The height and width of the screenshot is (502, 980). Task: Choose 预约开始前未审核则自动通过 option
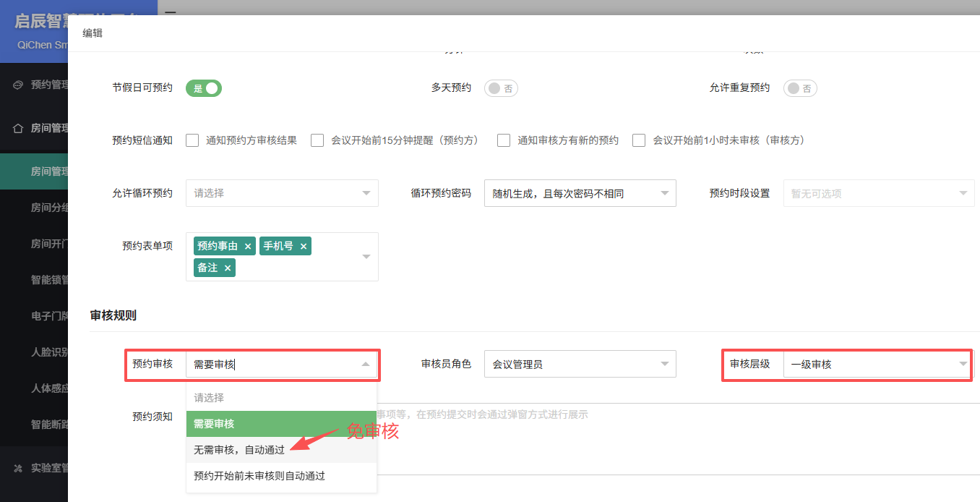click(259, 476)
